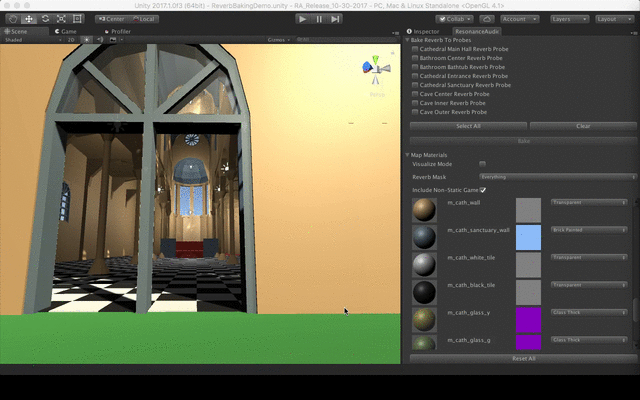Check Cave Inner Reverb Probe
The width and height of the screenshot is (640, 400).
click(x=415, y=103)
